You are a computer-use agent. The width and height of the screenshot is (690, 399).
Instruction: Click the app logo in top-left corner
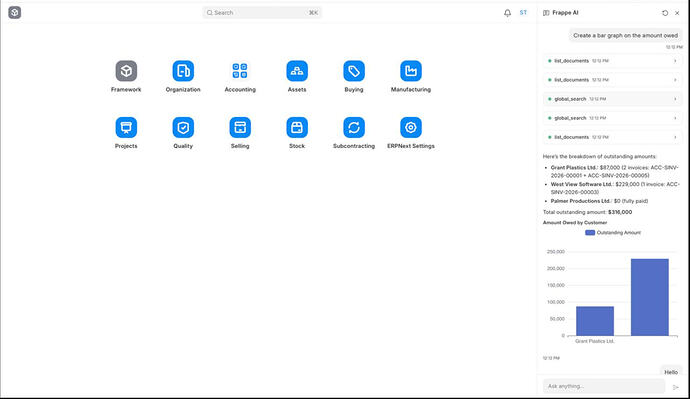(x=15, y=12)
